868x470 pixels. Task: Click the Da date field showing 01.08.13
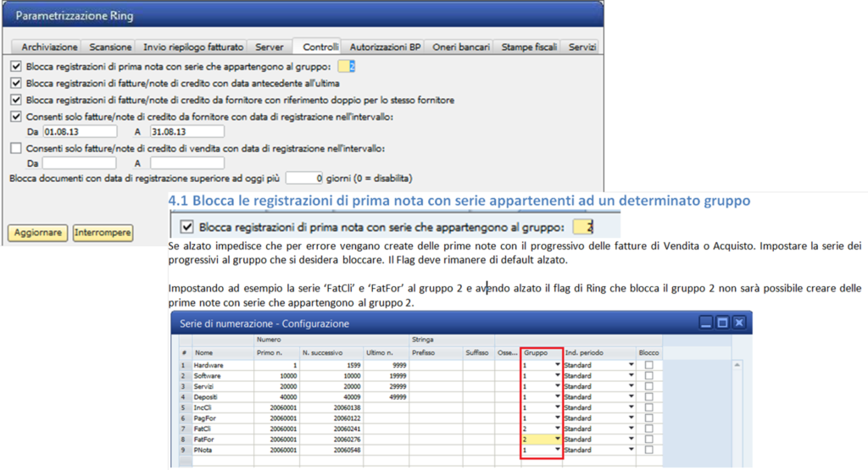pos(80,131)
